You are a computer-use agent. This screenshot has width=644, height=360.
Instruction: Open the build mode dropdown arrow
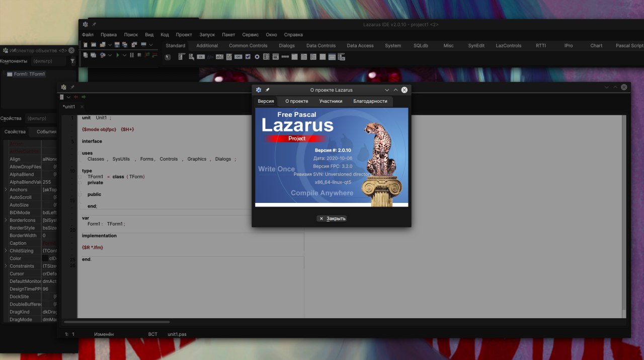[110, 55]
